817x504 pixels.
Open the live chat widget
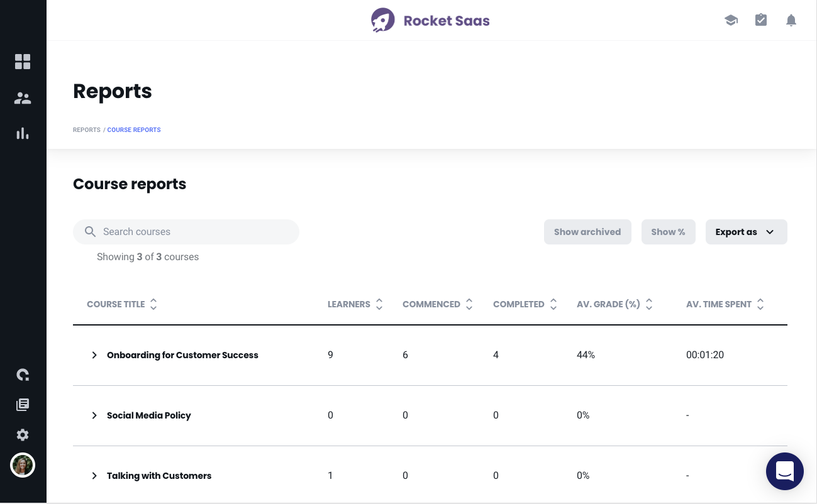(x=785, y=471)
